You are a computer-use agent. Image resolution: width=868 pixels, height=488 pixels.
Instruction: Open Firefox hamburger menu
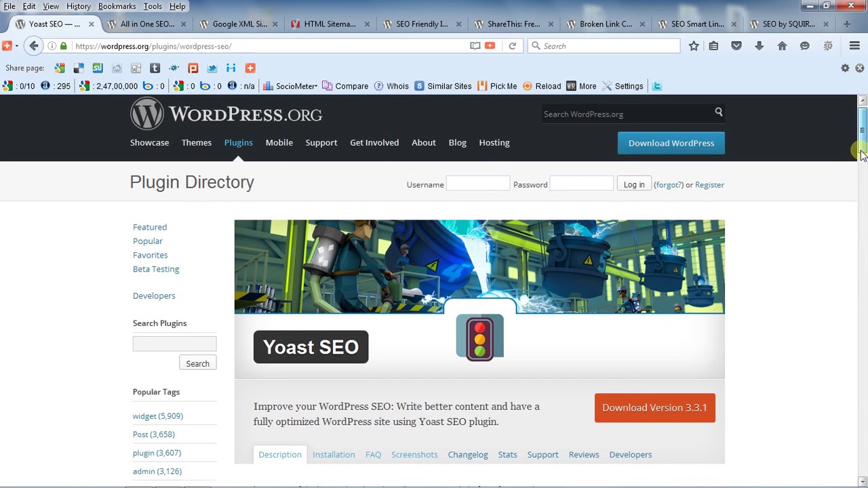coord(854,46)
